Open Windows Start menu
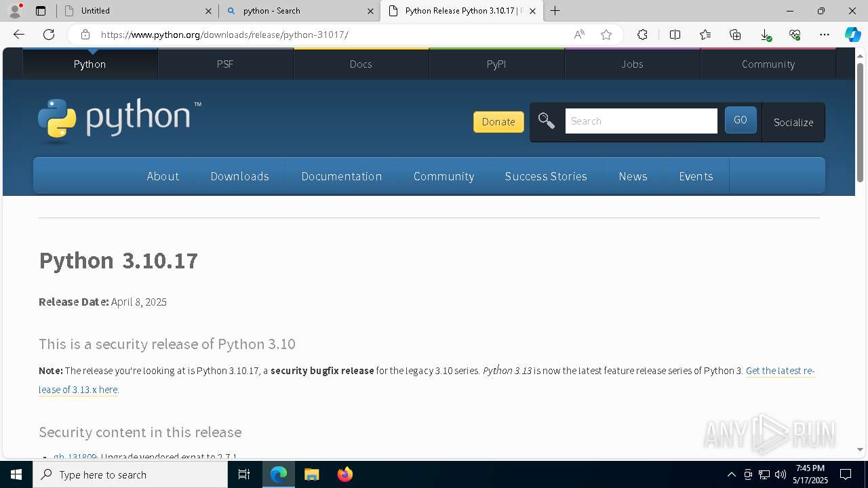This screenshot has height=488, width=868. tap(16, 474)
